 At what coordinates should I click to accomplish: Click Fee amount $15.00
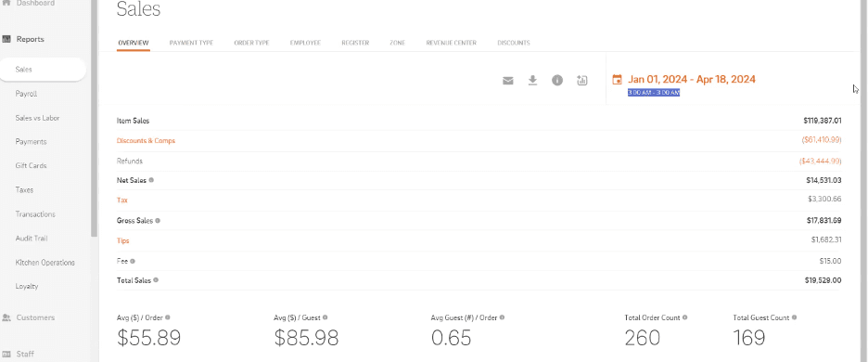[x=830, y=261]
